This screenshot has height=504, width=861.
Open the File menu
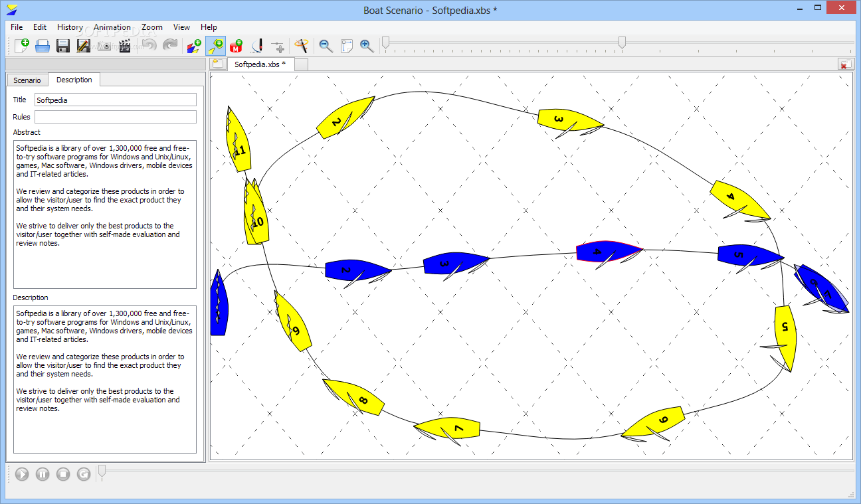pos(17,27)
